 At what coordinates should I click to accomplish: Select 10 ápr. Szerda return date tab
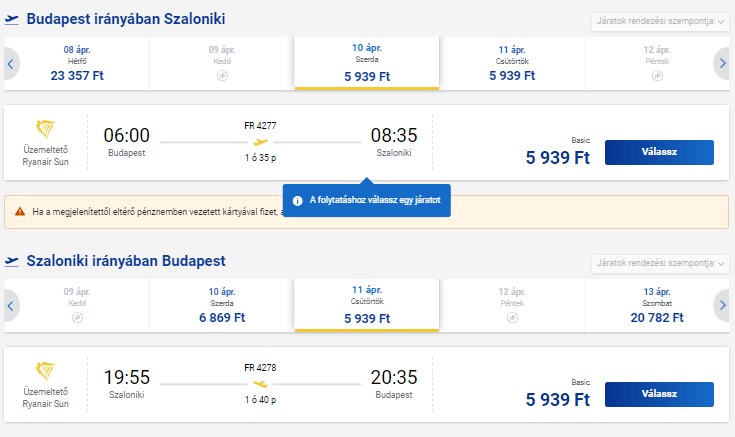(221, 305)
